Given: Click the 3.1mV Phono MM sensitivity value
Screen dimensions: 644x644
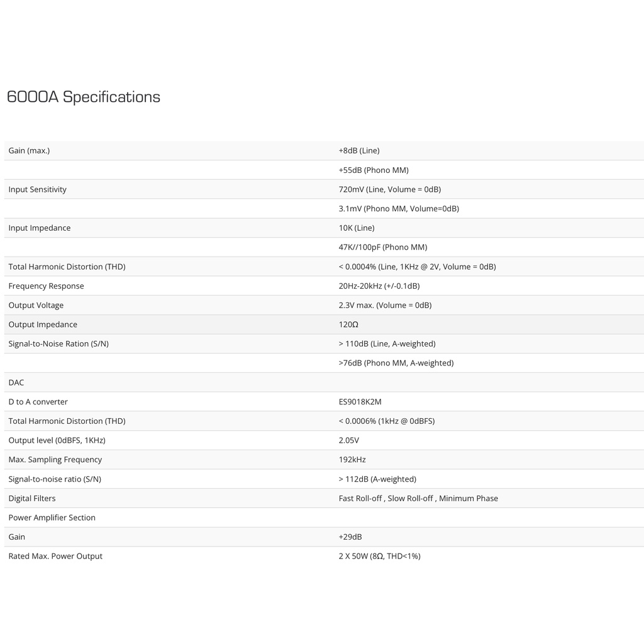Looking at the screenshot, I should point(399,209).
